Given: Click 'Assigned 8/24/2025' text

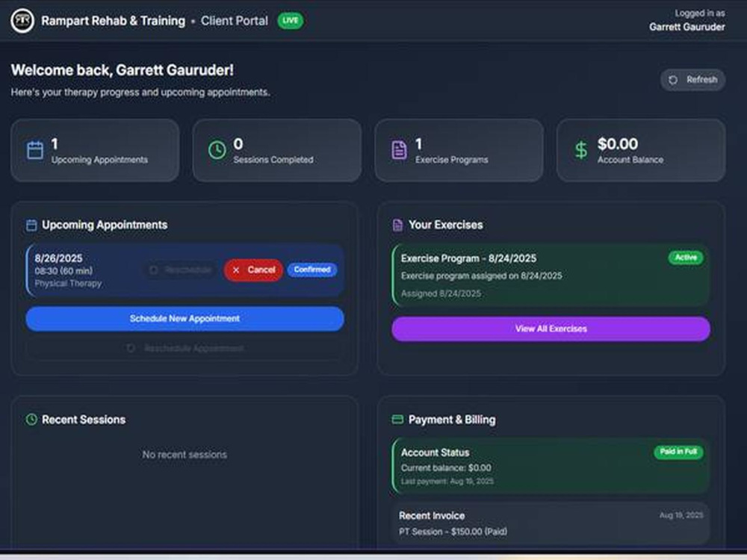Looking at the screenshot, I should 441,293.
